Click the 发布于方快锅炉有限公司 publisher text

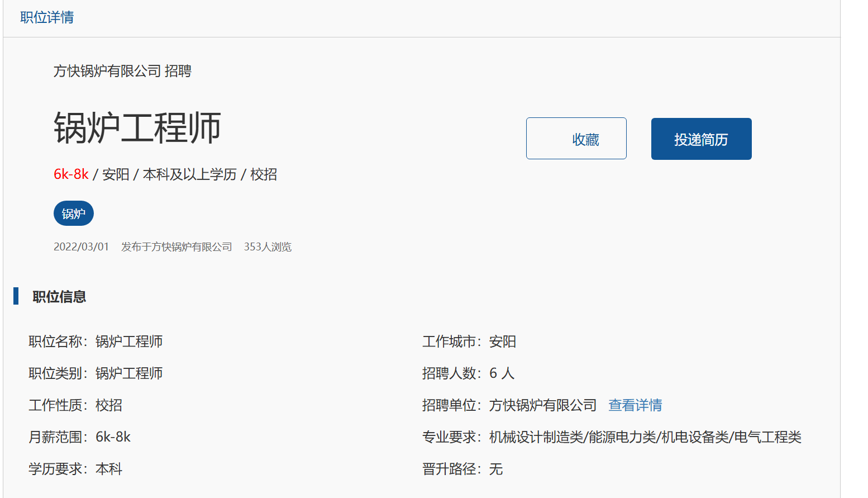tap(177, 247)
